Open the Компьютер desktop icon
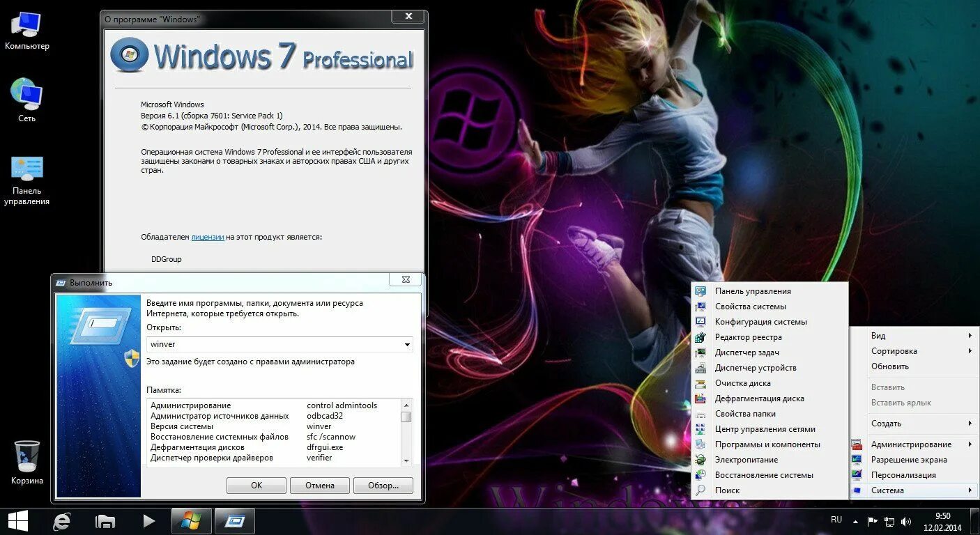Screen dimensions: 980x535 pos(26,31)
